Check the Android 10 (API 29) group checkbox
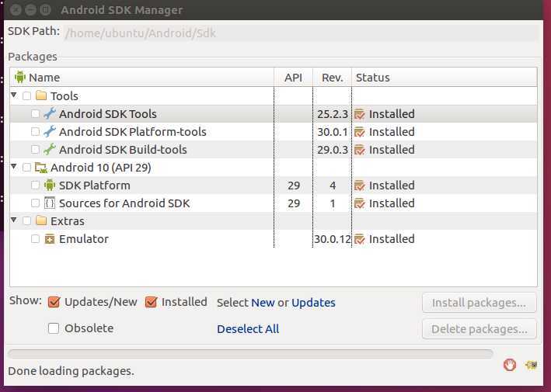 click(26, 168)
